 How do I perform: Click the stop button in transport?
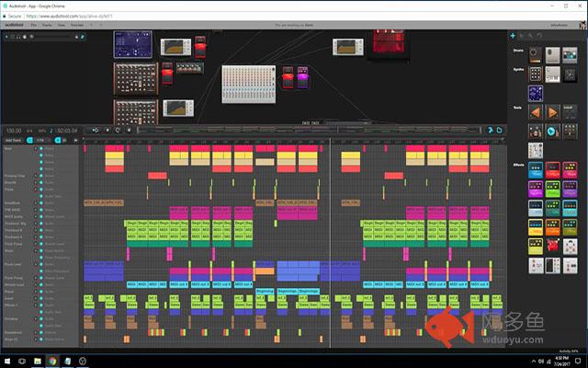point(107,130)
